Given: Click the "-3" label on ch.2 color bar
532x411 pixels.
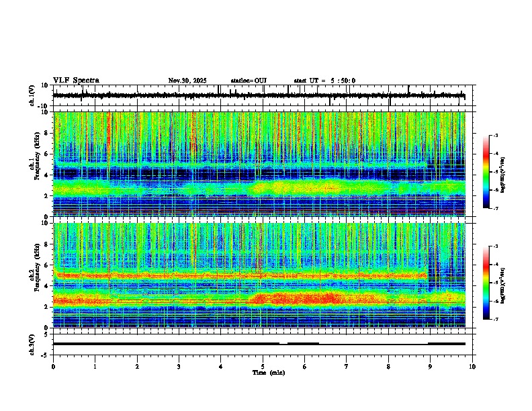Looking at the screenshot, I should [x=495, y=246].
